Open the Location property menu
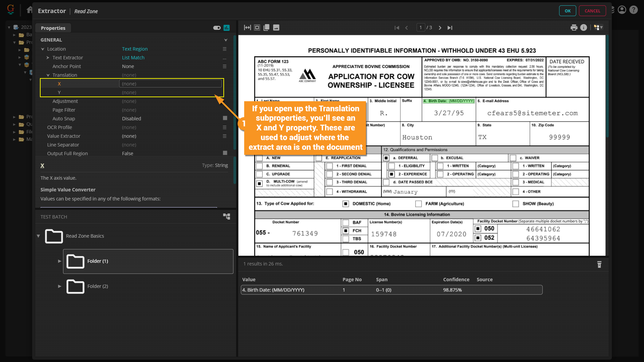The image size is (644, 362). coord(225,49)
